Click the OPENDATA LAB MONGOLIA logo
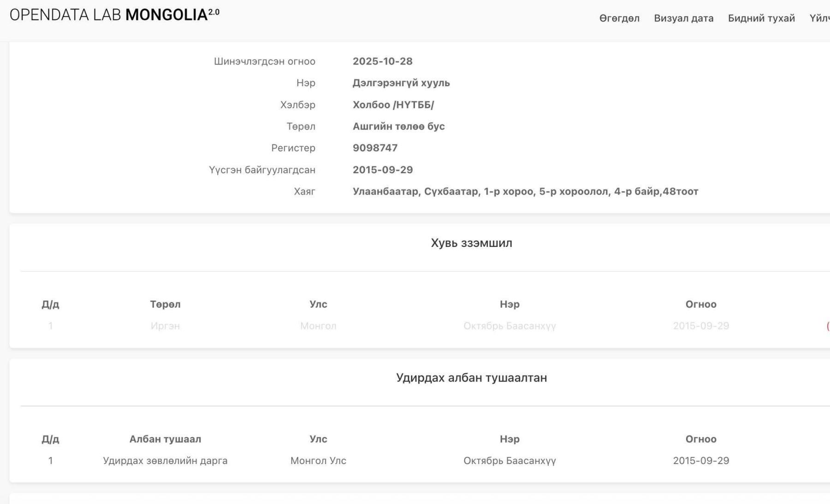This screenshot has height=504, width=830. pos(114,15)
